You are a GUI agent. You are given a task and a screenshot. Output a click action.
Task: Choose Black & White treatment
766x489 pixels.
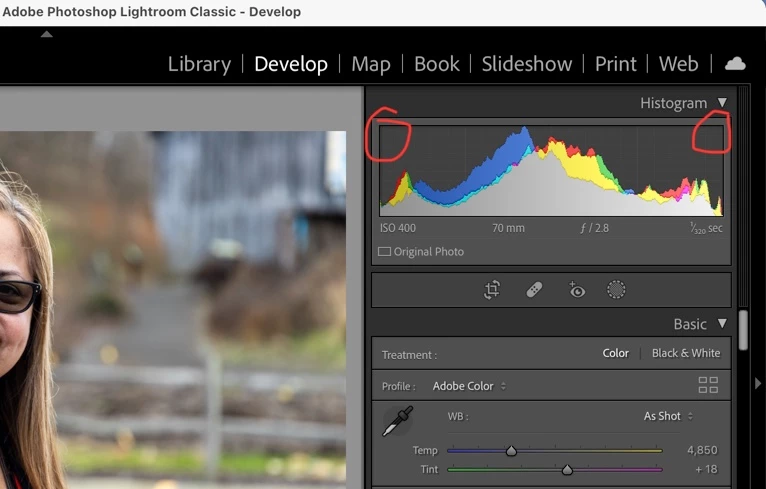click(x=686, y=353)
